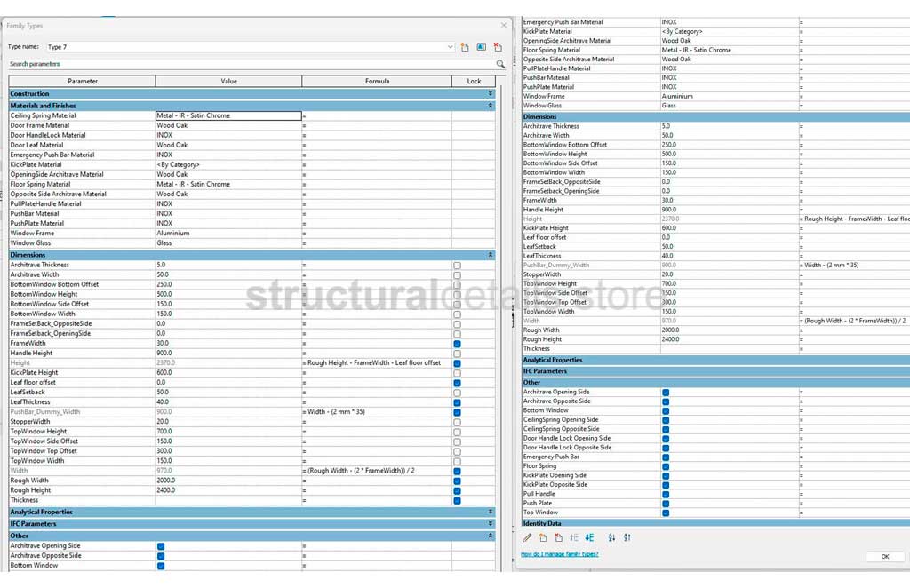
Task: Open the search parameters magnifier
Action: coord(500,64)
